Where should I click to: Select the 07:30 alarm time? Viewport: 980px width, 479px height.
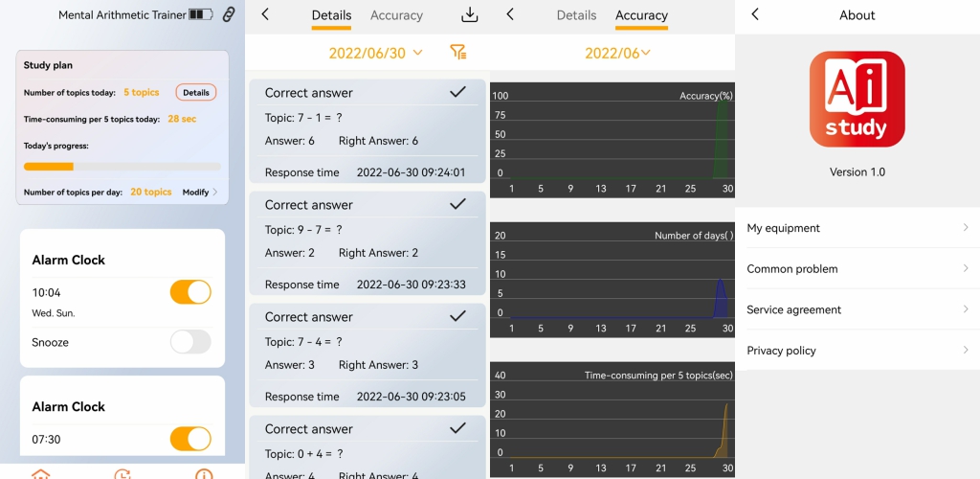[x=46, y=439]
